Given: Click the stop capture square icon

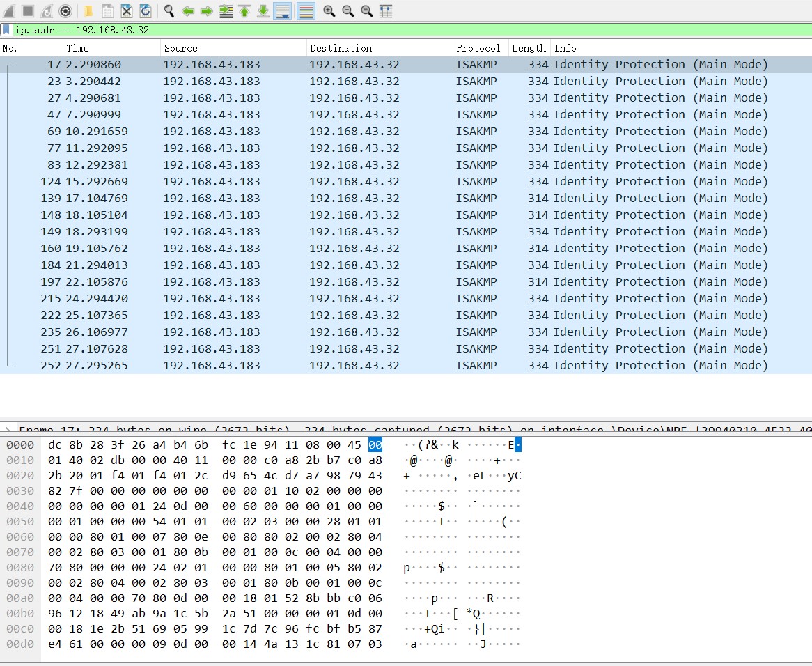Looking at the screenshot, I should pyautogui.click(x=28, y=11).
